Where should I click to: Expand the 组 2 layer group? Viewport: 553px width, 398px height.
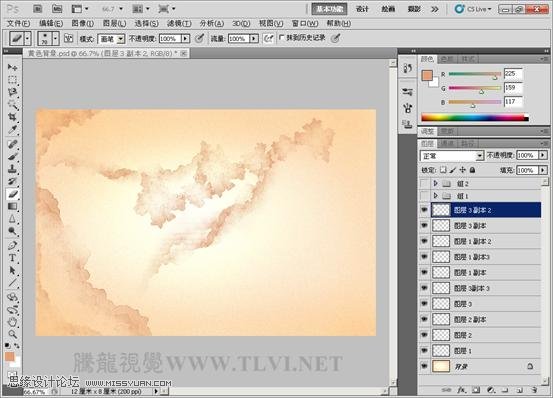point(436,183)
